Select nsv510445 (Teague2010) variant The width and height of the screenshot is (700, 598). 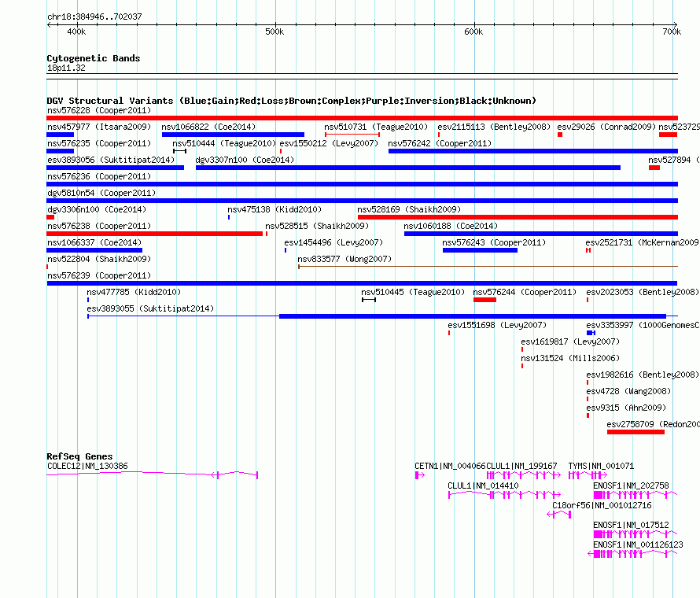click(x=369, y=300)
